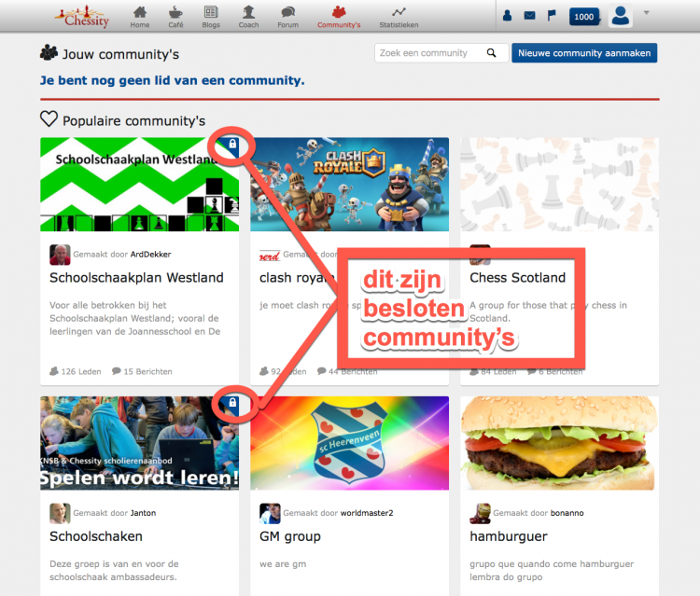This screenshot has height=596, width=700.
Task: Open the hamburger banner image
Action: coord(559,443)
